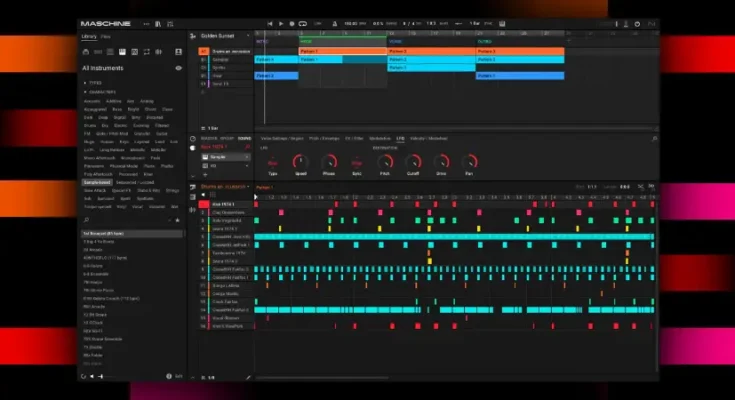Select the Sampler plug-in slot
Viewport: 735px width, 400px height.
220,157
